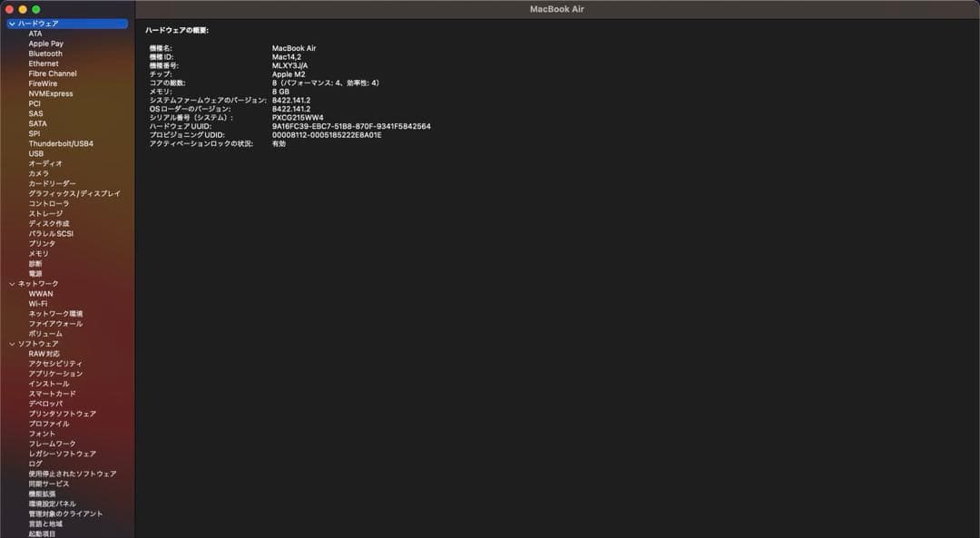Open RAW対応 in software list

click(x=44, y=354)
